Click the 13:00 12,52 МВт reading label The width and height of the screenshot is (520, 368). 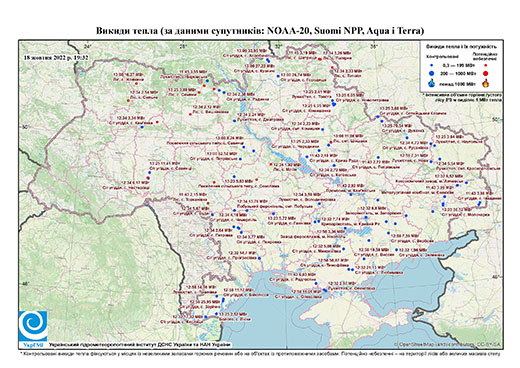(222, 154)
